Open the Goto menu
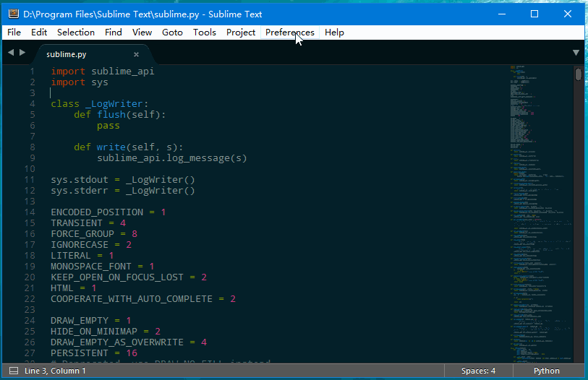Viewport: 588px width, 380px height. (x=172, y=33)
